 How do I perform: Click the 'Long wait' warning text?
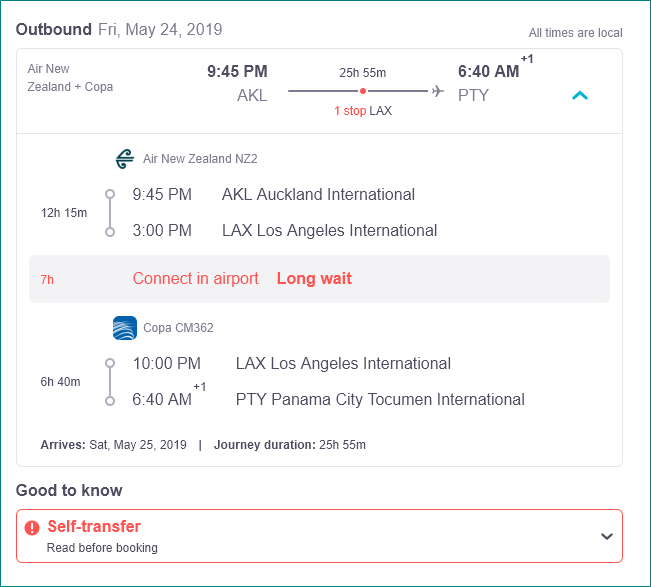(314, 278)
